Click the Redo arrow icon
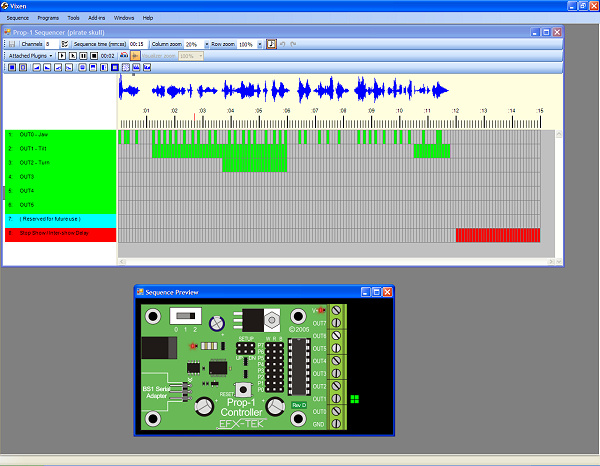The image size is (600, 466). tap(293, 44)
